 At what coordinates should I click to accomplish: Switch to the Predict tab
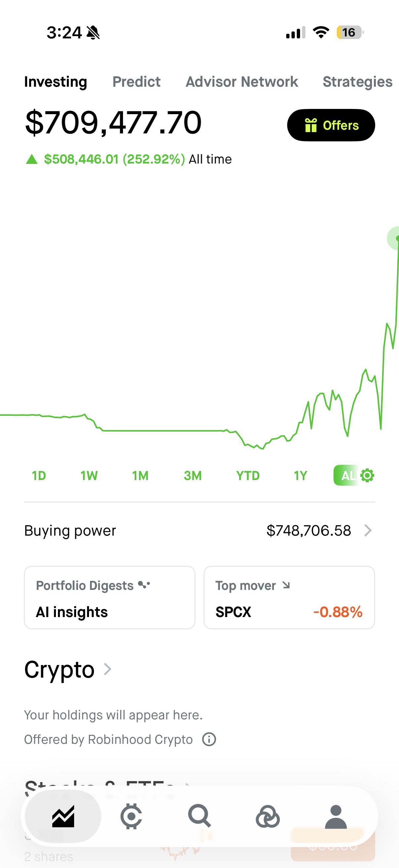(136, 82)
